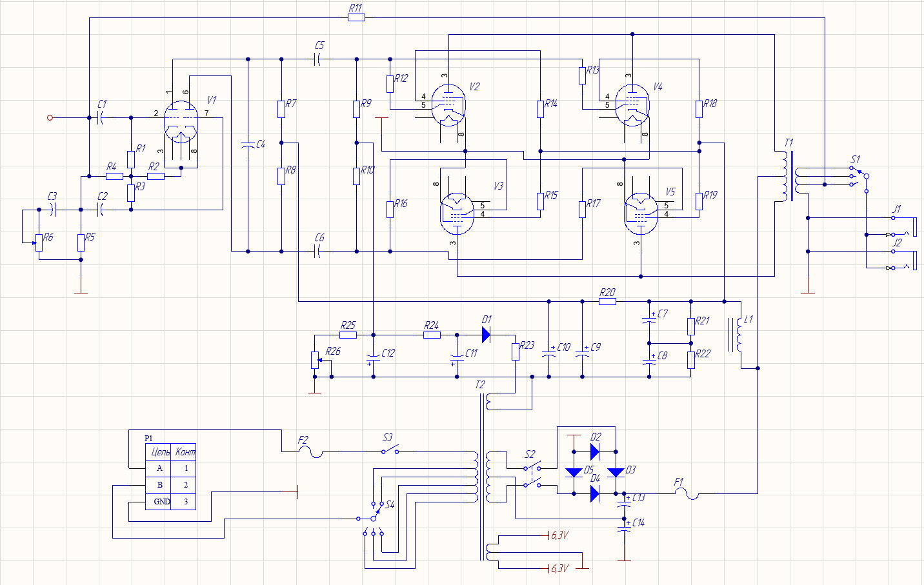924x585 pixels.
Task: Select the C12 capacitor symbol
Action: [373, 359]
